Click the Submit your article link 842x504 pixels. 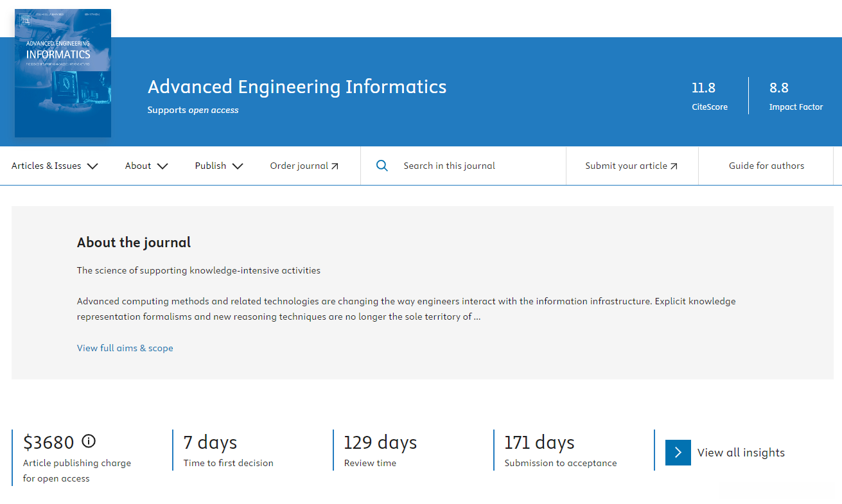[626, 166]
